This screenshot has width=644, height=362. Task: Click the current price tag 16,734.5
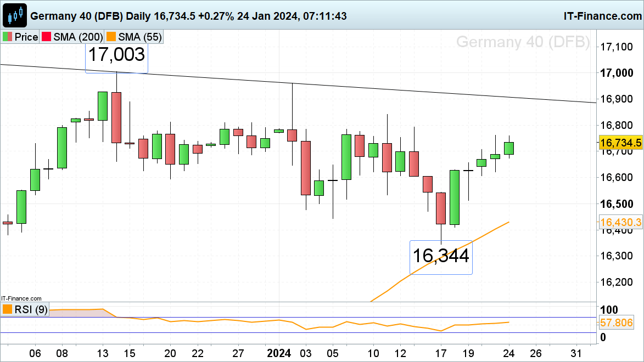[x=620, y=143]
